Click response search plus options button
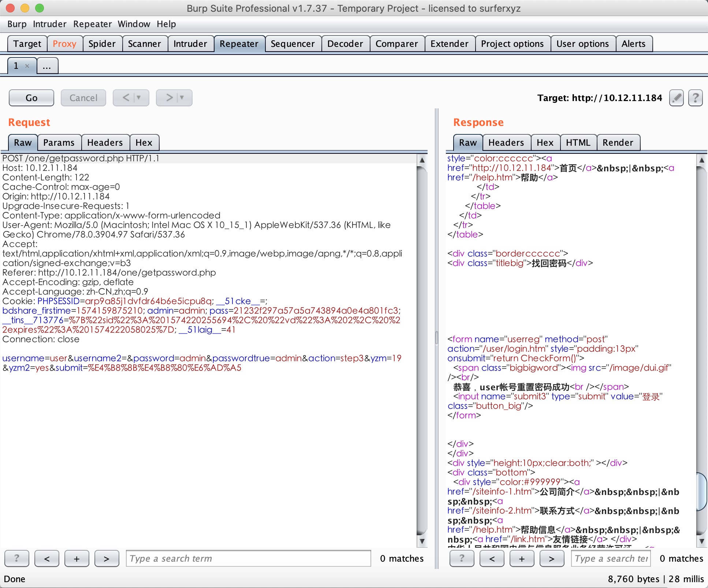 (522, 558)
